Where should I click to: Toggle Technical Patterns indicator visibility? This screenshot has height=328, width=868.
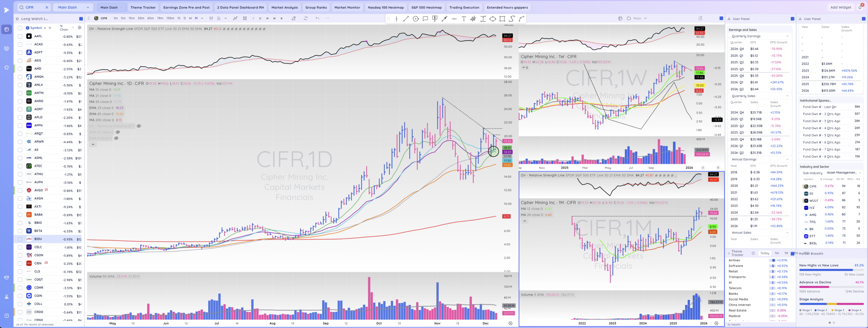click(x=139, y=126)
